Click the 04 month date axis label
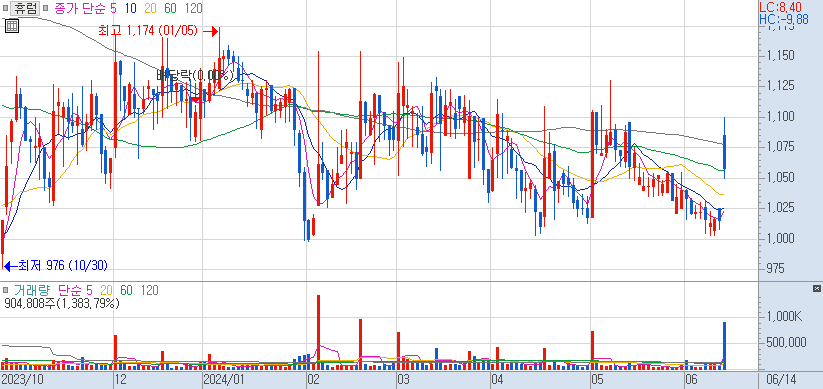Viewport: 823px width, 389px height. [x=497, y=379]
